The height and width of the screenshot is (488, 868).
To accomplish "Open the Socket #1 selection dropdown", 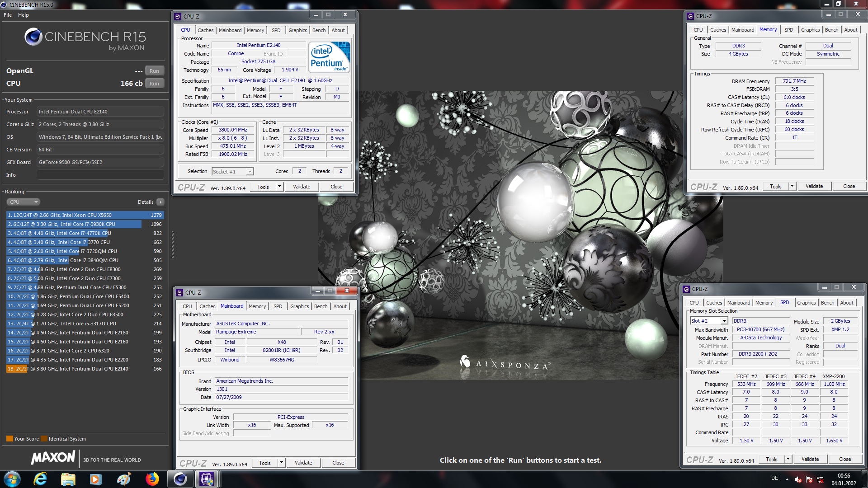I will click(x=232, y=171).
